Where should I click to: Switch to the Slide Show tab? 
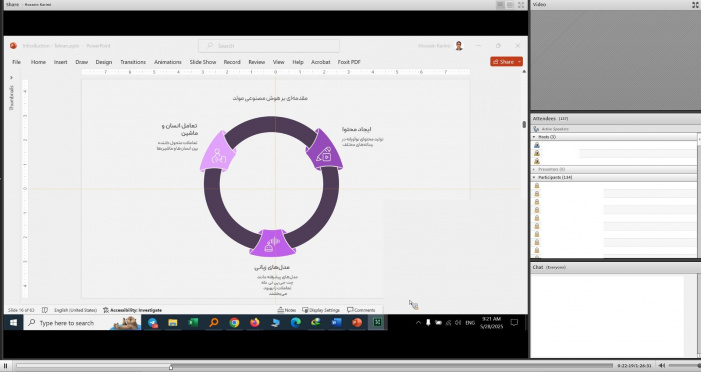[203, 62]
